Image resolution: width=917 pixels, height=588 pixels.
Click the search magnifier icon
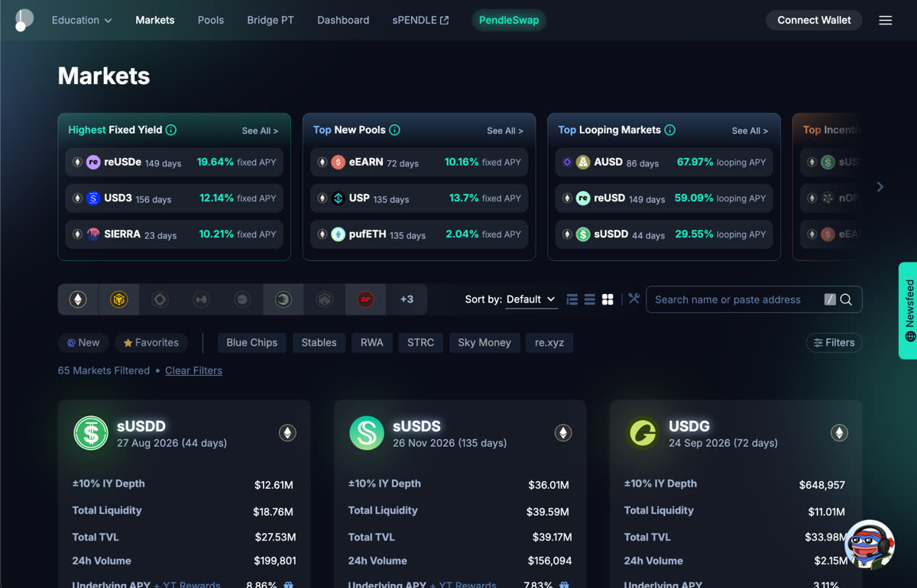[846, 299]
